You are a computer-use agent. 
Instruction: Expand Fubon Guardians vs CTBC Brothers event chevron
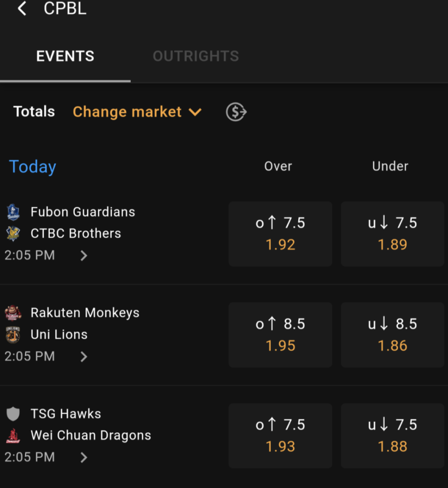84,256
